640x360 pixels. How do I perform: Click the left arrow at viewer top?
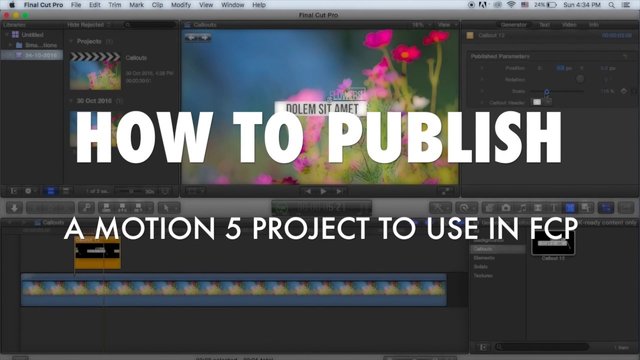coord(191,37)
